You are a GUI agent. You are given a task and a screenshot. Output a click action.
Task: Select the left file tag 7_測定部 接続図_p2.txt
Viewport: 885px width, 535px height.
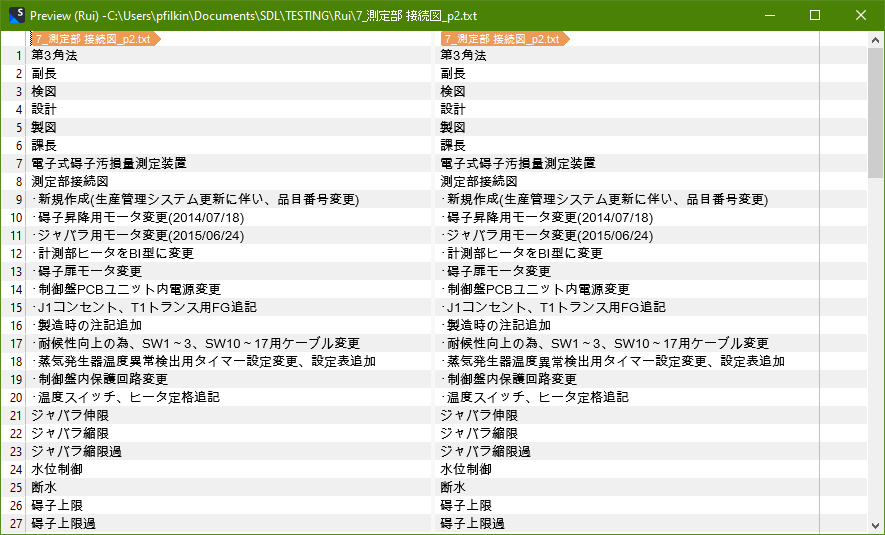[93, 39]
